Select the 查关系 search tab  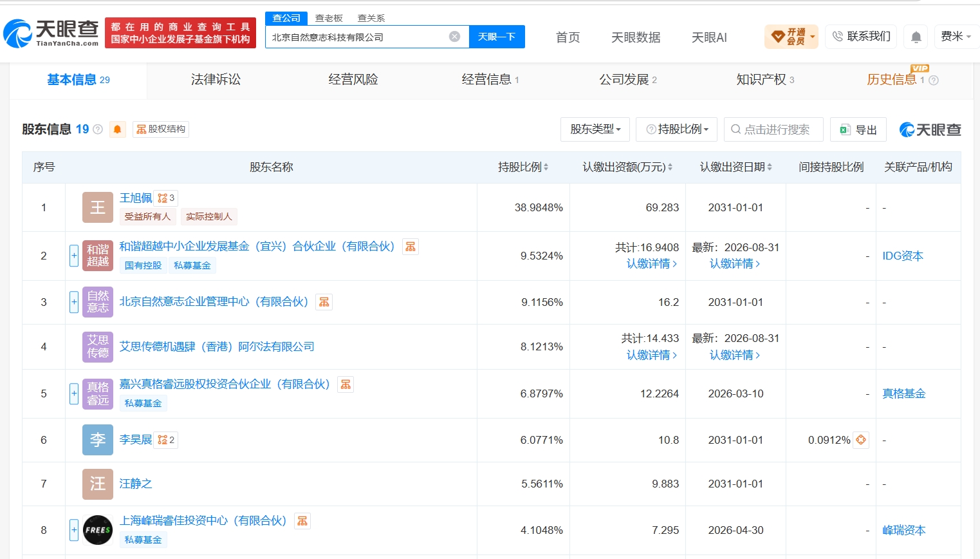click(x=371, y=18)
